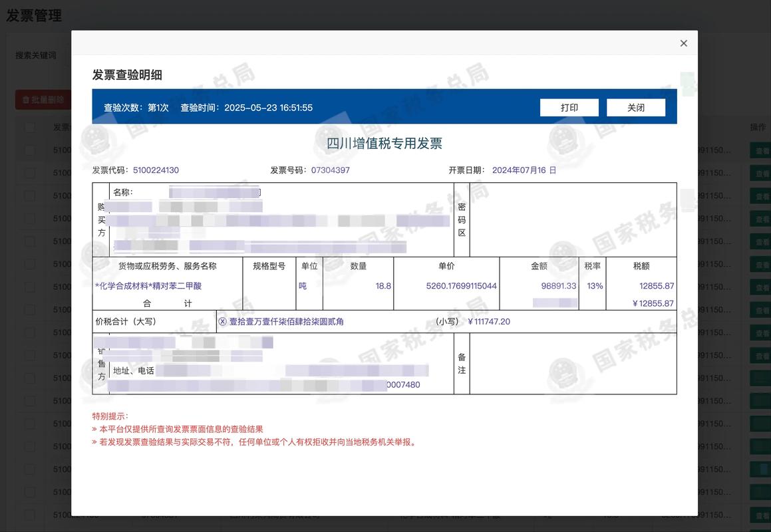771x532 pixels.
Task: Click the invoice number link 07304397
Action: [331, 170]
